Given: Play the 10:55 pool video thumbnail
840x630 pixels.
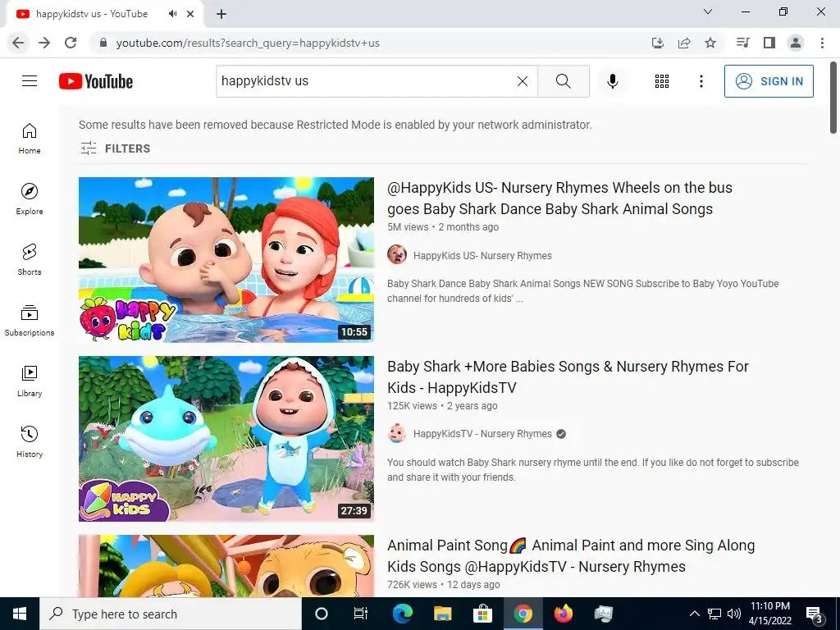Looking at the screenshot, I should coord(226,260).
